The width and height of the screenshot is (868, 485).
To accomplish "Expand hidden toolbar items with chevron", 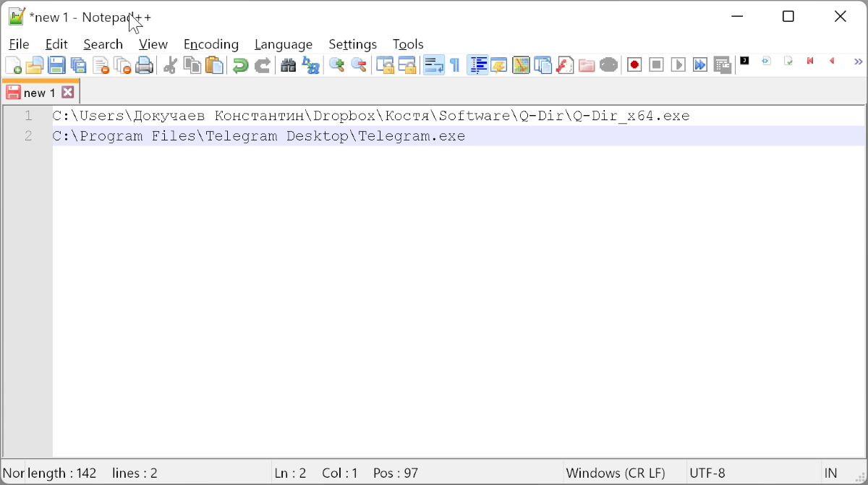I will pyautogui.click(x=859, y=62).
